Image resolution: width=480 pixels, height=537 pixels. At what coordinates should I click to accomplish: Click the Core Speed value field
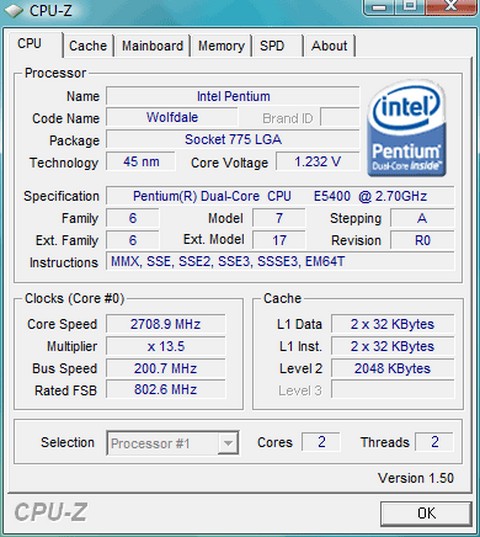pyautogui.click(x=166, y=324)
